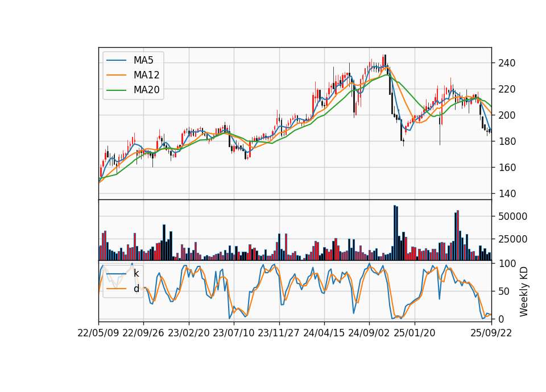Click the MA20 legend label

pyautogui.click(x=146, y=90)
